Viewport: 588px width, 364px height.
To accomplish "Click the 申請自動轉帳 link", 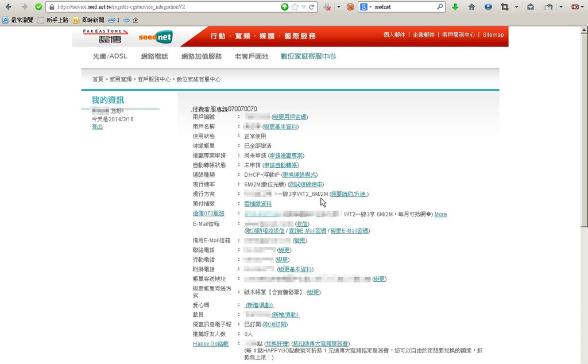I will [x=281, y=165].
